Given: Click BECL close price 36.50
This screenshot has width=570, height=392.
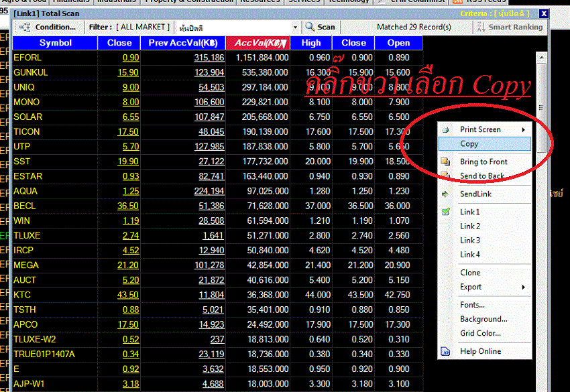Looking at the screenshot, I should pyautogui.click(x=128, y=206).
